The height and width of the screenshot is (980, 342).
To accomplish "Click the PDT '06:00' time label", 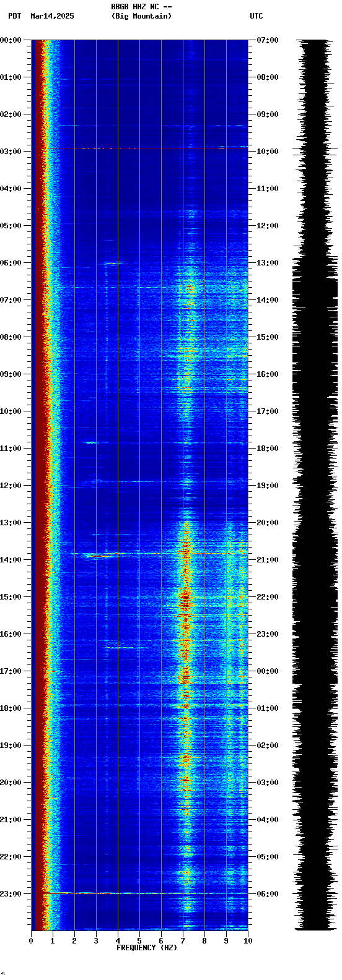I will pyautogui.click(x=10, y=263).
